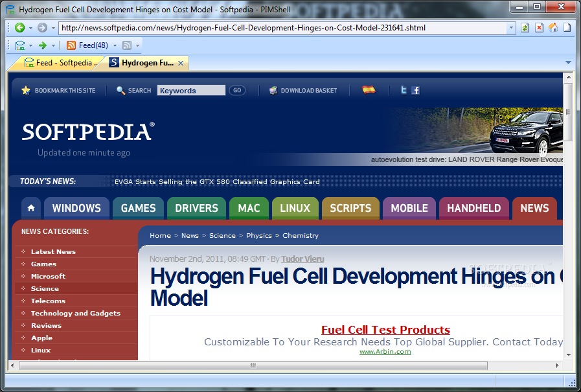Select the Hydrogen Fu... tab
This screenshot has width=581, height=392.
[x=142, y=63]
